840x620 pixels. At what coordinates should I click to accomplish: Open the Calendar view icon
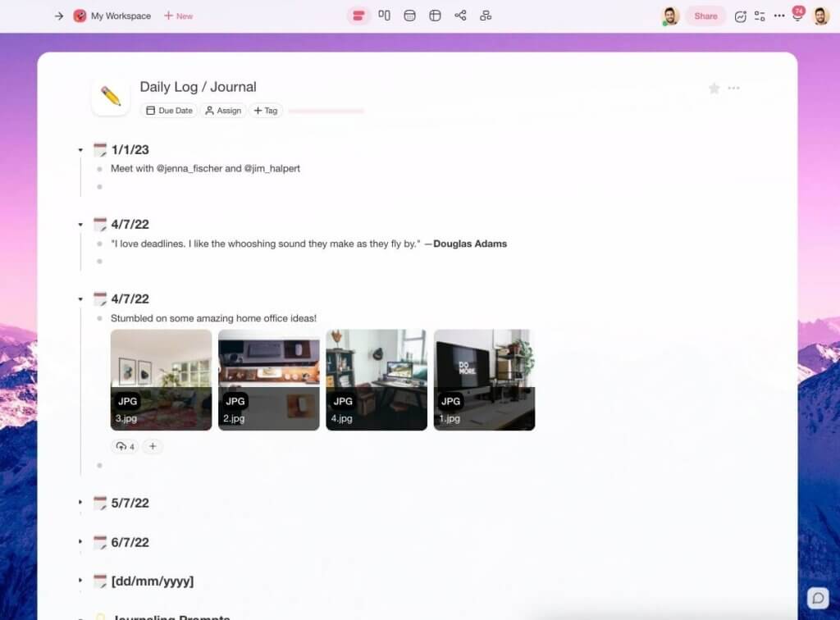coord(409,15)
